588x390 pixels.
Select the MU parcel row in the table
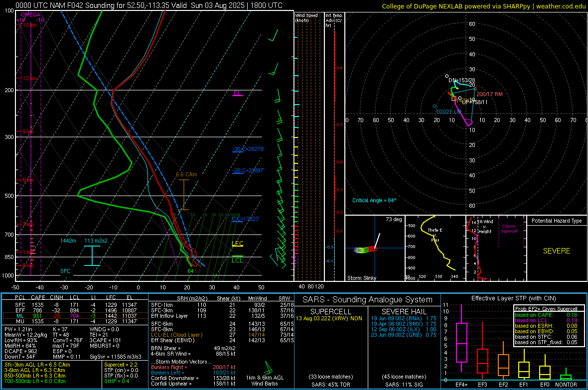[x=75, y=321]
